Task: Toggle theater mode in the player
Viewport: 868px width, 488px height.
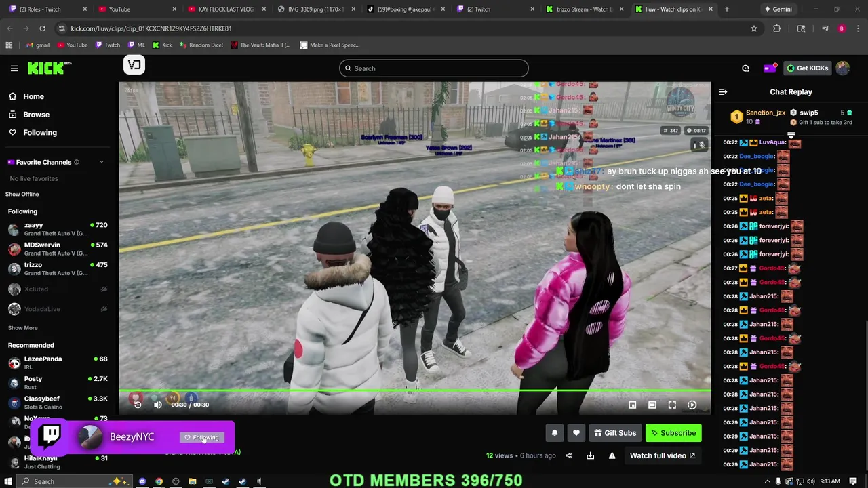Action: coord(652,405)
